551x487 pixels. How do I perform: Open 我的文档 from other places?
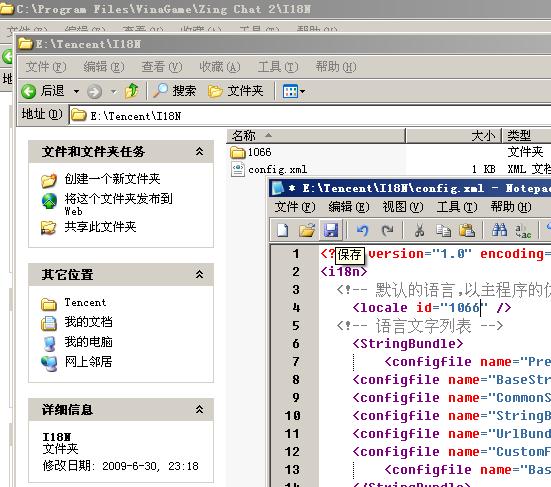coord(88,322)
